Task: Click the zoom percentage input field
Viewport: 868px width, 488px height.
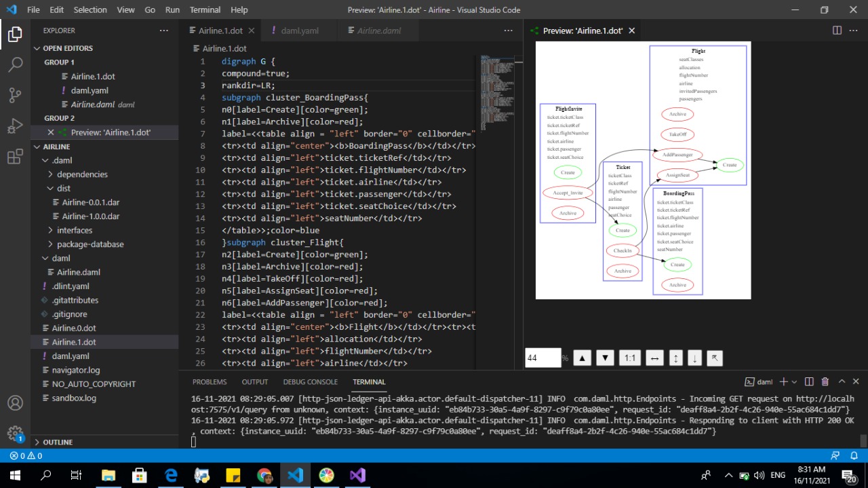Action: (x=542, y=358)
